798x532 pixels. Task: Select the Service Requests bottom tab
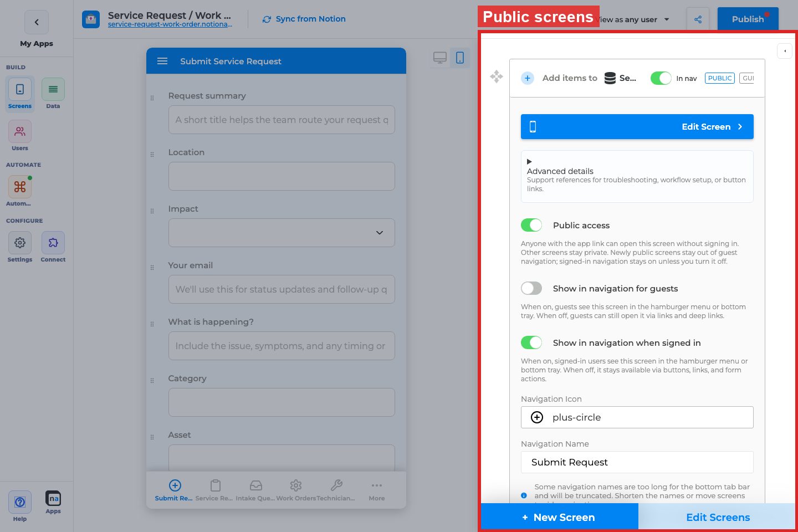click(x=214, y=490)
